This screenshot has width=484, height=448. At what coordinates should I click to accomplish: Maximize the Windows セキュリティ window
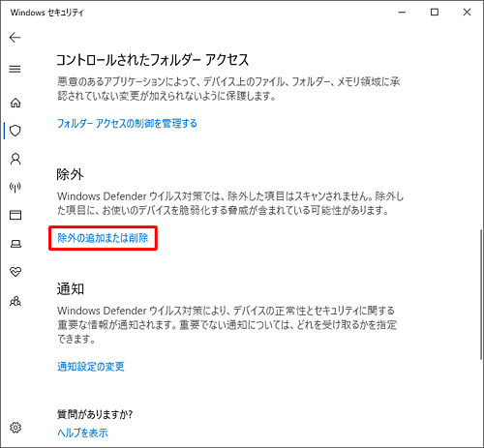(435, 13)
